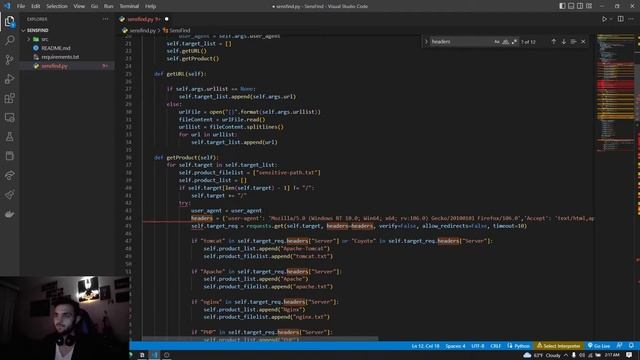
Task: Change indentation via Spaces: 4
Action: click(x=455, y=346)
